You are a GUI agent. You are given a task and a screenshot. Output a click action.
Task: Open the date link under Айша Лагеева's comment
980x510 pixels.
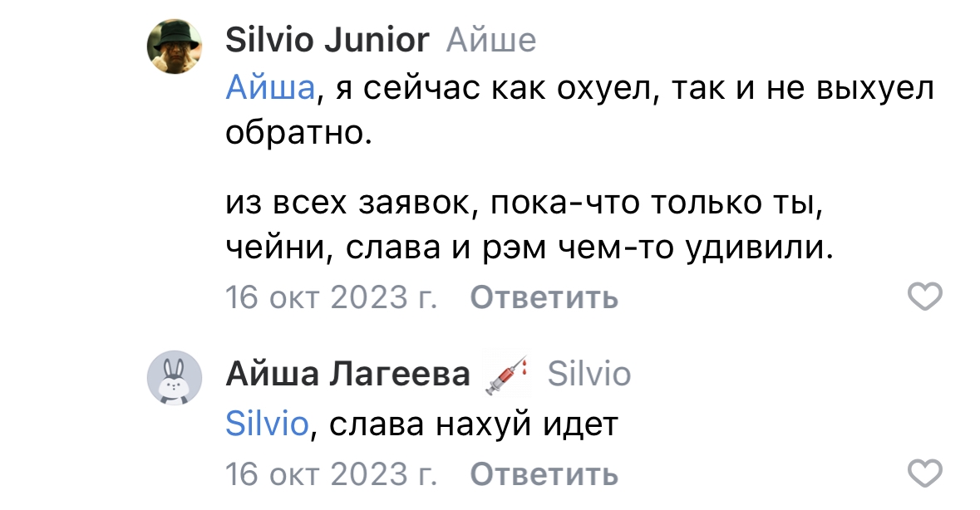(x=332, y=474)
